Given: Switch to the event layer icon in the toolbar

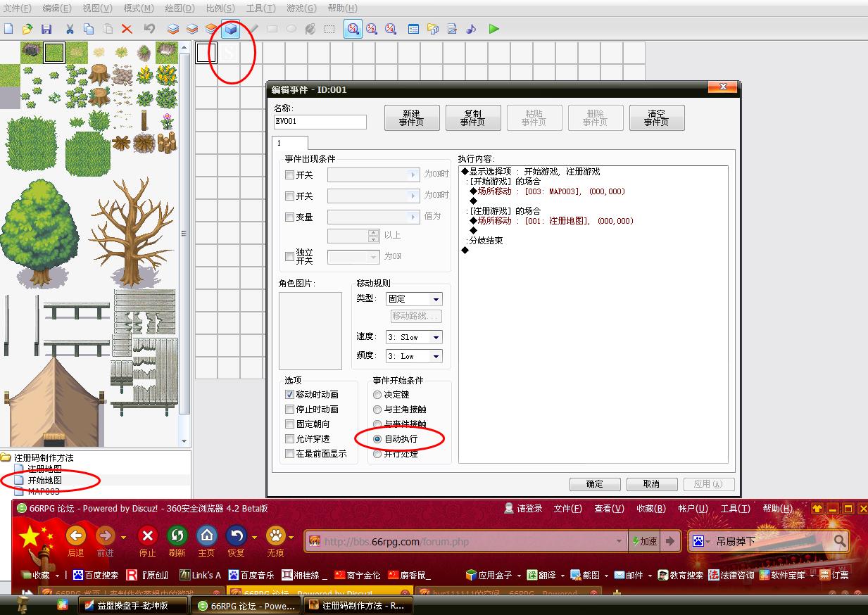Looking at the screenshot, I should pyautogui.click(x=230, y=29).
